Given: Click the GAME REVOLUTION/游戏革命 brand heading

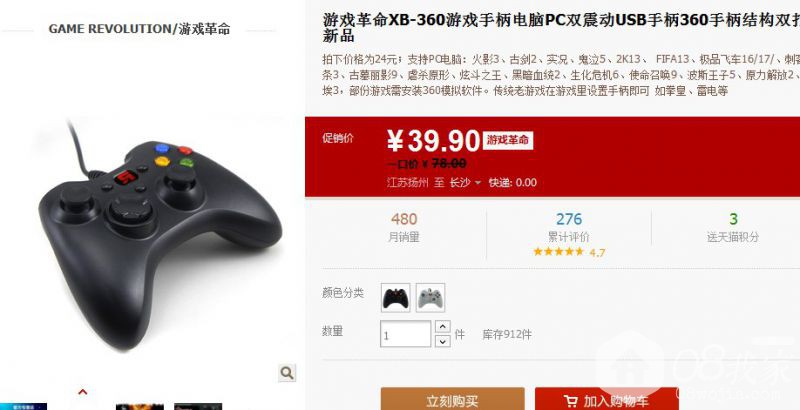Looking at the screenshot, I should click(139, 29).
